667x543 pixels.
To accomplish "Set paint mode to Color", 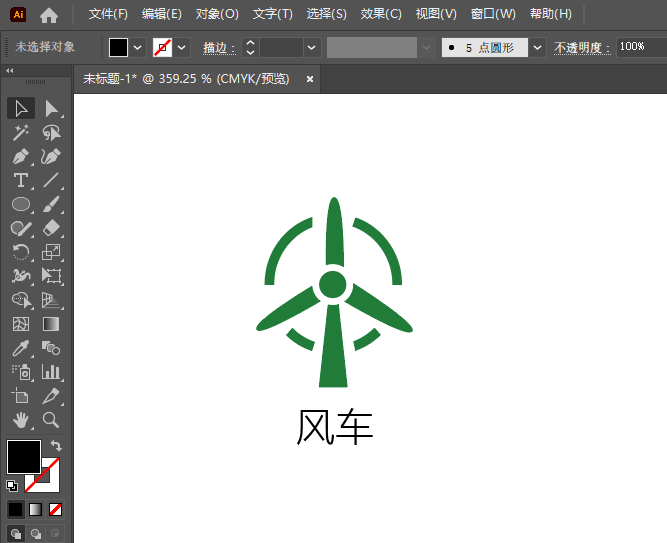I will 16,509.
